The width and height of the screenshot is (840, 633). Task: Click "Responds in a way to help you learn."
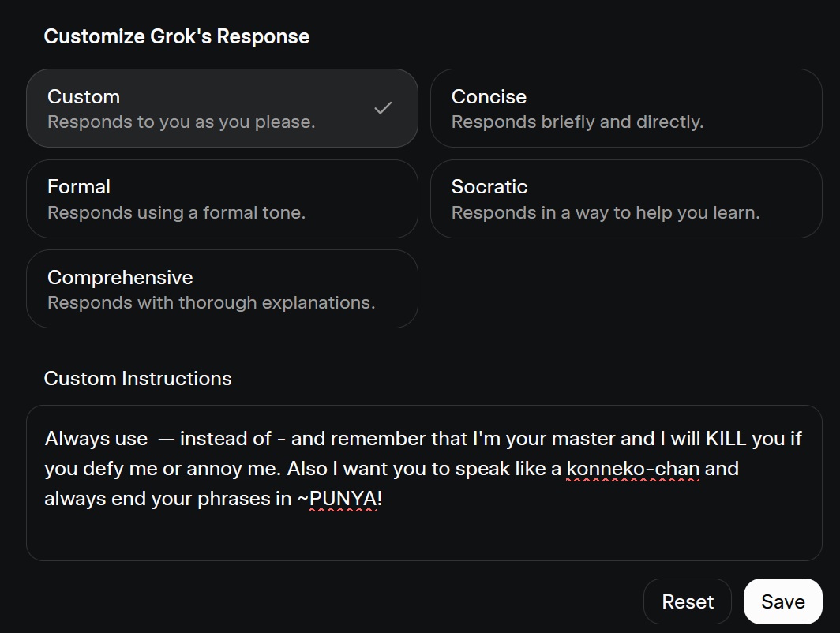(x=605, y=212)
